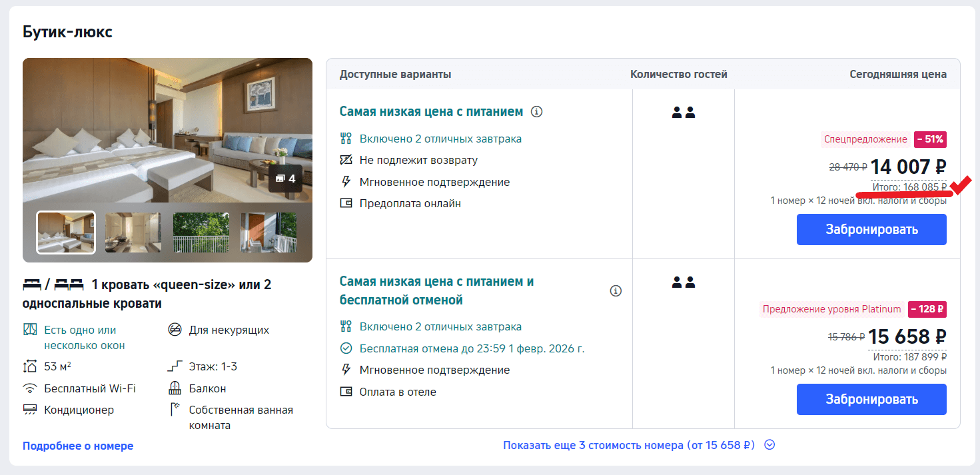Open info tooltip for free cancellation offer
The height and width of the screenshot is (475, 980).
coord(616,290)
